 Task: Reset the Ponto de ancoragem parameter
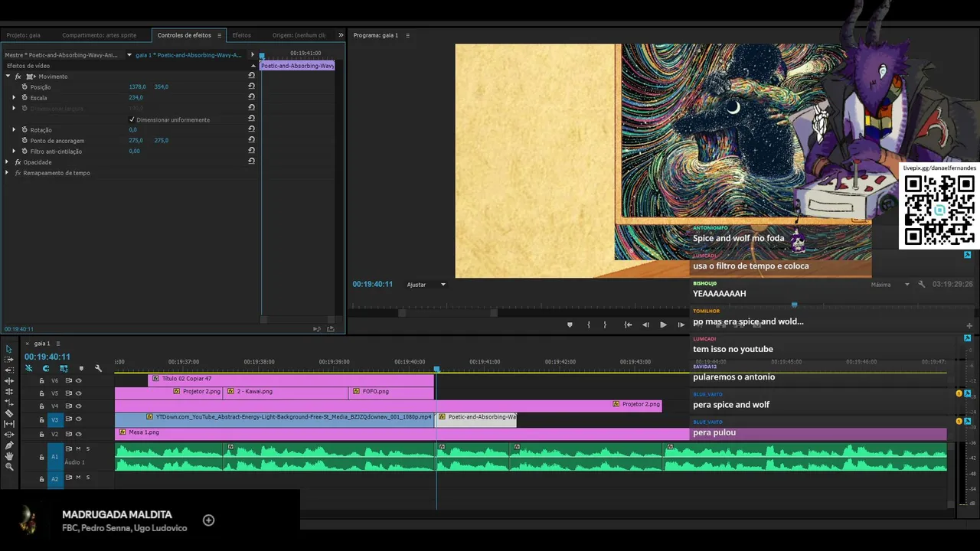click(251, 140)
